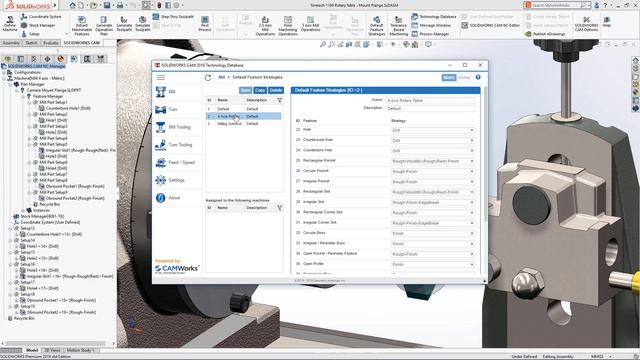
Task: Switch to Evaluate ribbon tab
Action: [51, 43]
